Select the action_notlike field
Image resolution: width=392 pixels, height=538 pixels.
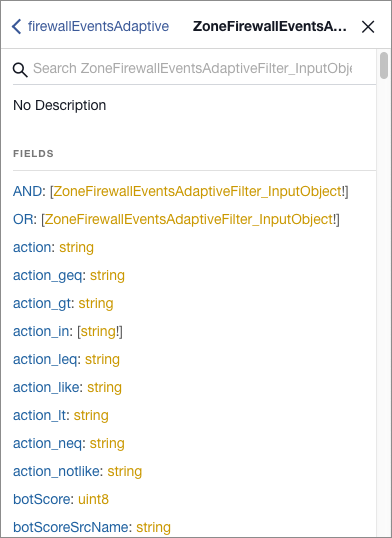[56, 472]
